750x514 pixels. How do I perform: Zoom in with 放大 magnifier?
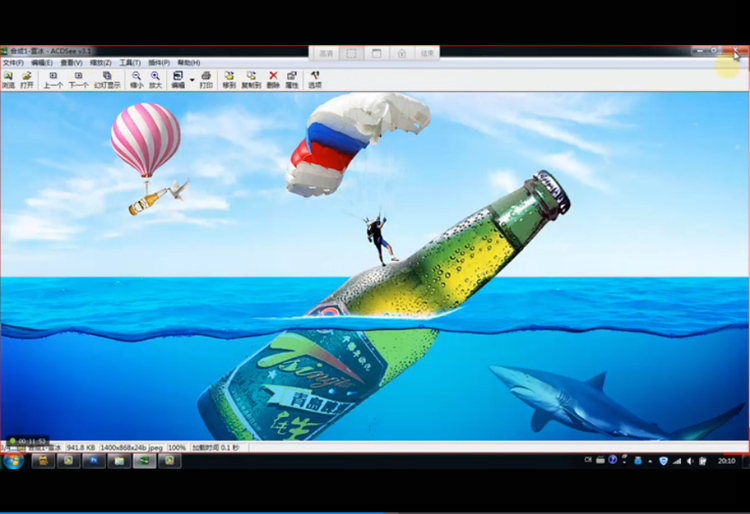coord(155,80)
